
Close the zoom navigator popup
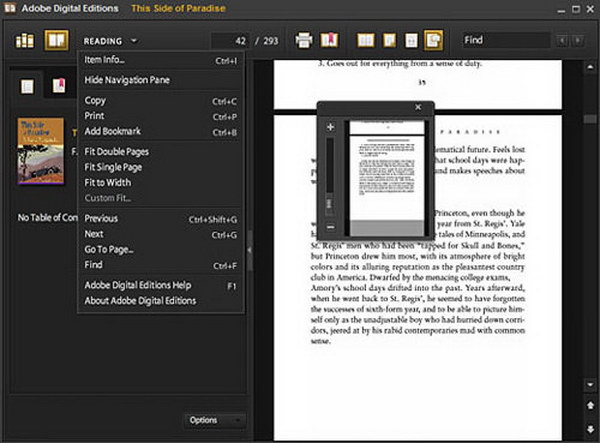pyautogui.click(x=418, y=107)
